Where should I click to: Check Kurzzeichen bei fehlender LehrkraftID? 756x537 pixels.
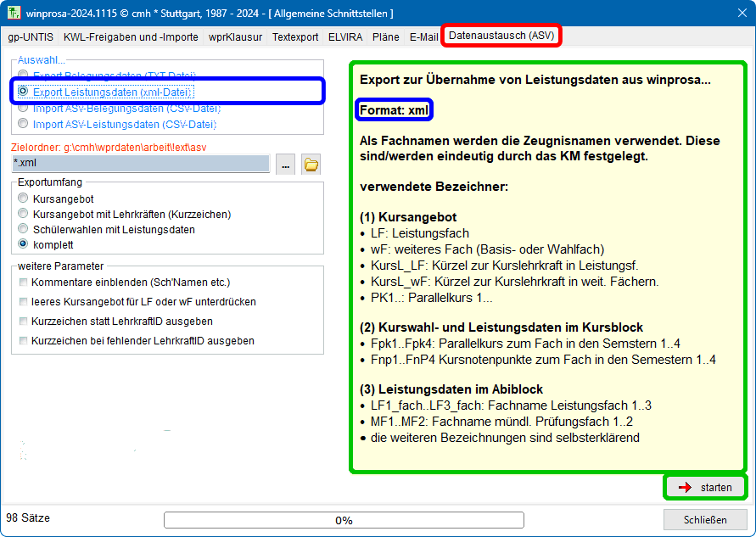[x=23, y=341]
